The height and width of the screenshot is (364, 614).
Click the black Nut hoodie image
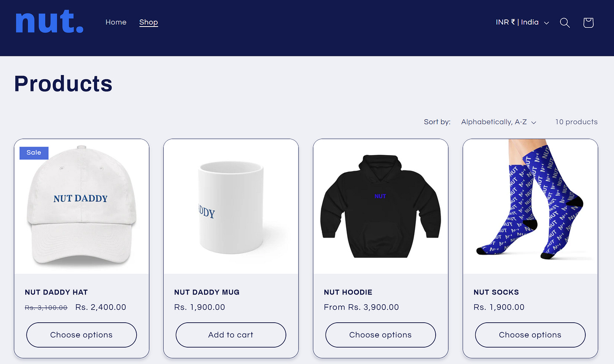pyautogui.click(x=380, y=206)
